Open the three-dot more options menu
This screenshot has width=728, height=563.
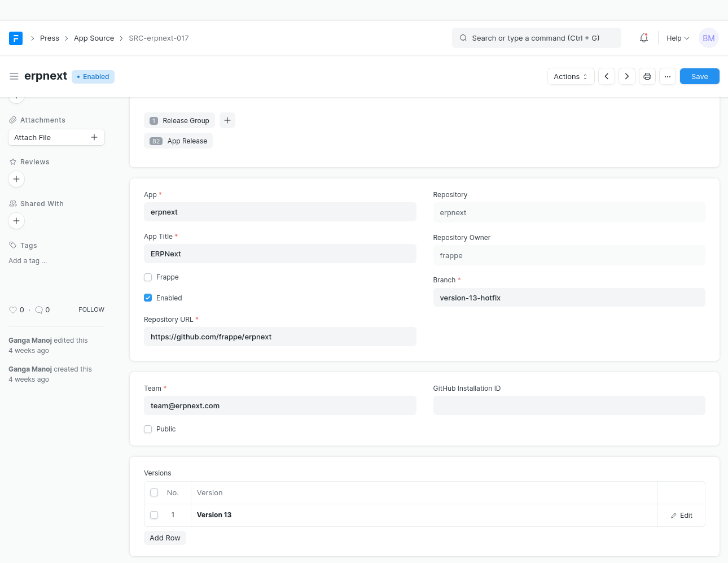(x=668, y=76)
